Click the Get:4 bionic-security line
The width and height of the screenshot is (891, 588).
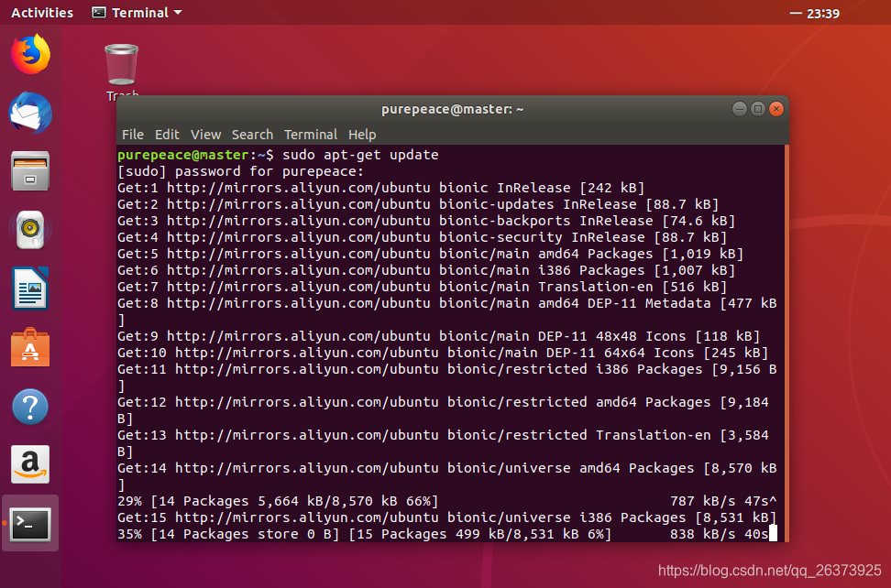[x=423, y=237]
